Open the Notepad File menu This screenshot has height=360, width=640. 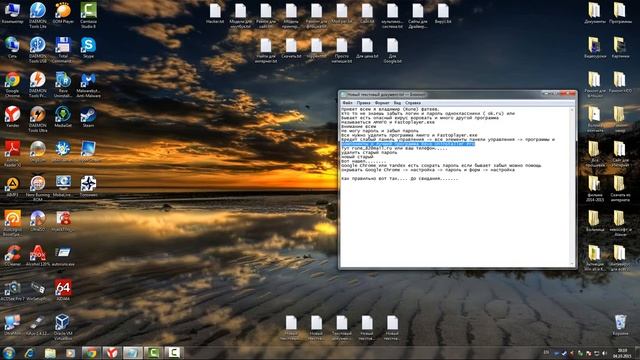pos(347,103)
